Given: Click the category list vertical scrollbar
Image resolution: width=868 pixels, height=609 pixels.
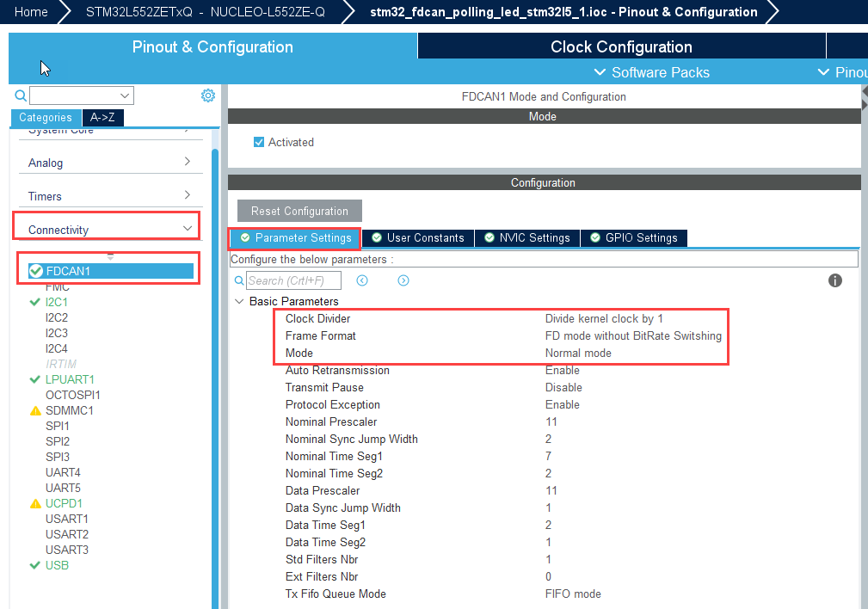Looking at the screenshot, I should tap(215, 377).
